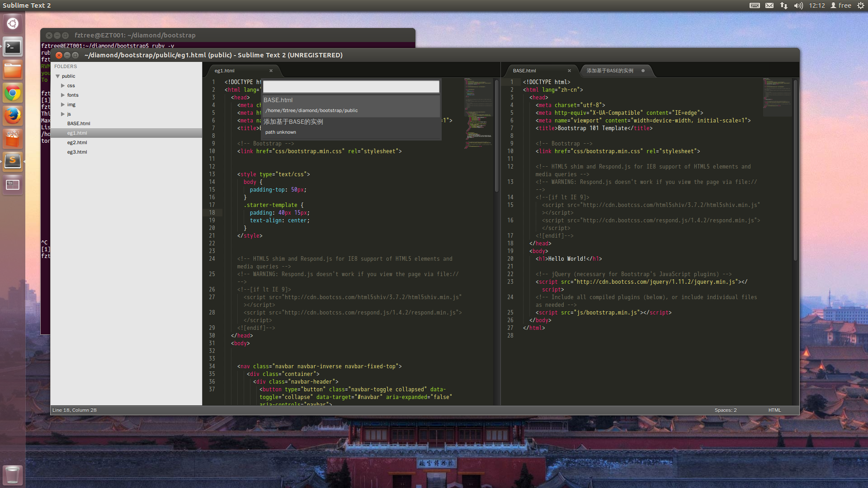Open the Files manager dock icon
Image resolution: width=868 pixels, height=488 pixels.
point(13,70)
